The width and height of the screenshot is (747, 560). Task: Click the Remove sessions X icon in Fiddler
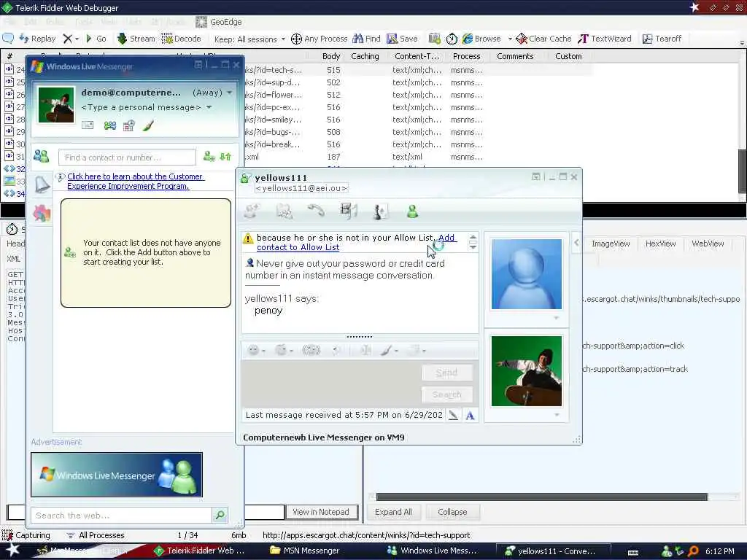point(68,39)
